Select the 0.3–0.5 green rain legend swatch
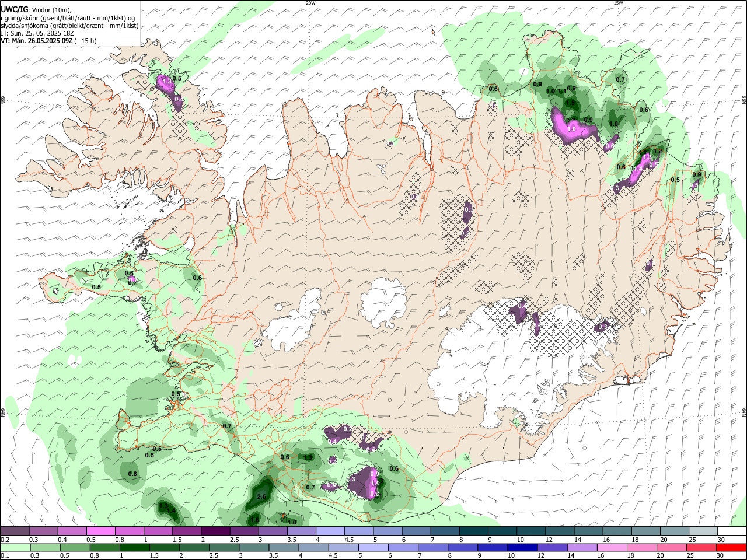The image size is (747, 560). coord(44,547)
